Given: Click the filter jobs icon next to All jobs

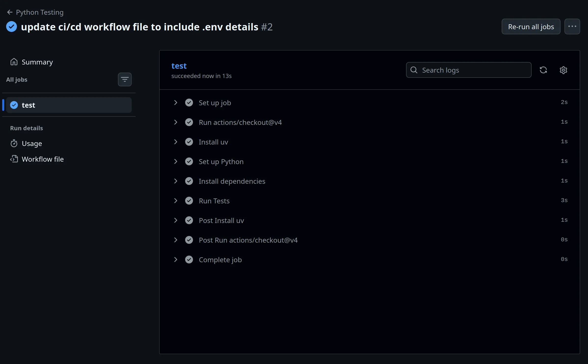Looking at the screenshot, I should (x=125, y=79).
